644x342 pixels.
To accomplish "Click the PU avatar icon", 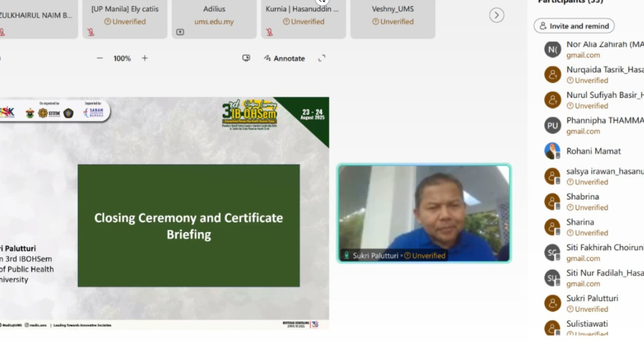I will click(552, 125).
